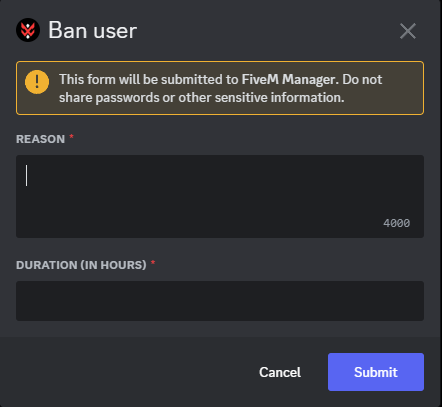The width and height of the screenshot is (442, 407).
Task: Close the Ban user dialog with X
Action: (x=408, y=31)
